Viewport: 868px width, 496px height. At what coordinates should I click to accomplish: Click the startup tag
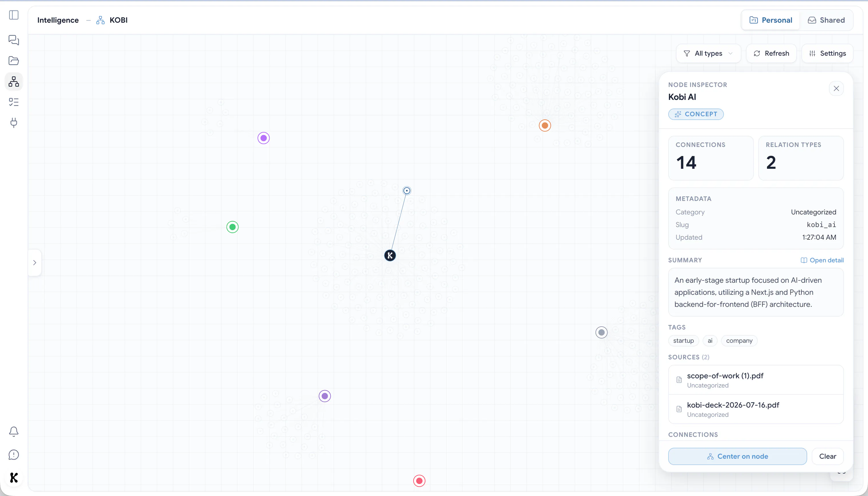[684, 341]
